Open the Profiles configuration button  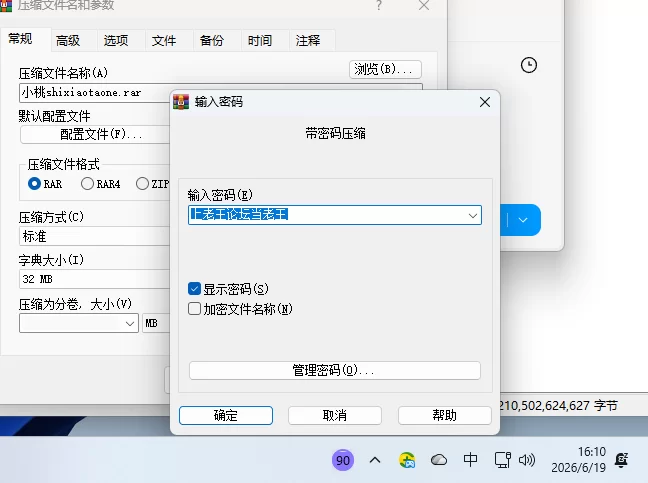tap(95, 134)
